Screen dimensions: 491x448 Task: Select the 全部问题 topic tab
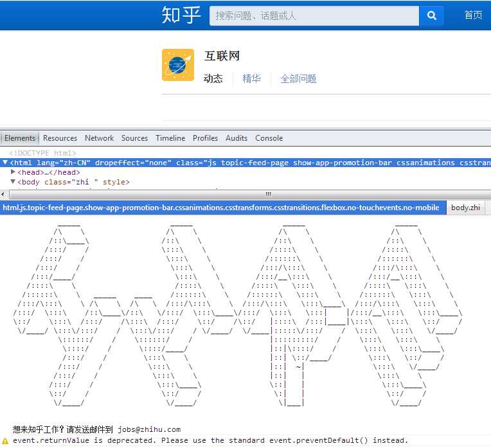click(298, 78)
